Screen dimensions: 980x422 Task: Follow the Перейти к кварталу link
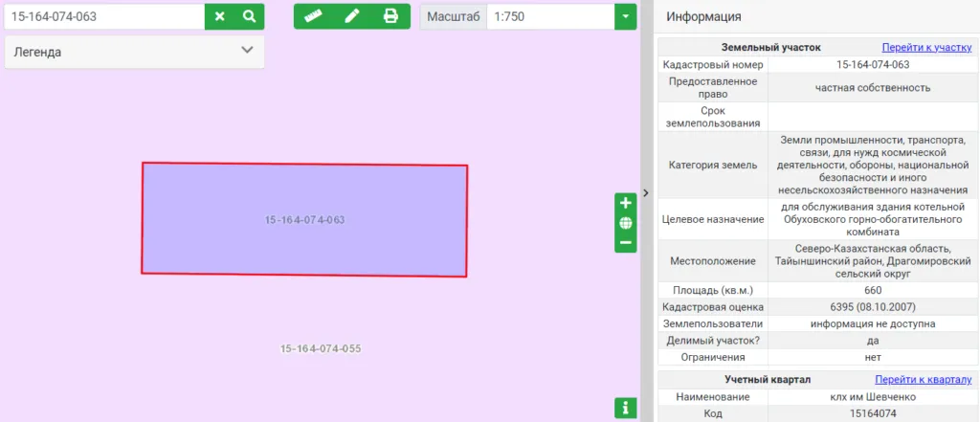click(x=923, y=380)
